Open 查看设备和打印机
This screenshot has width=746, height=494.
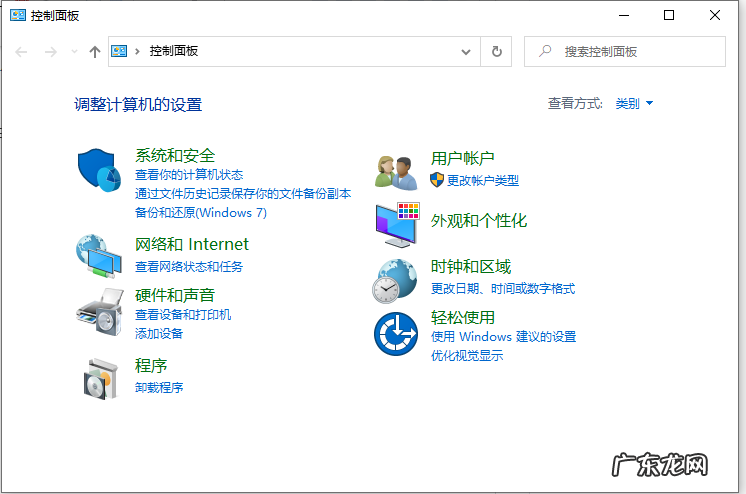click(x=183, y=315)
